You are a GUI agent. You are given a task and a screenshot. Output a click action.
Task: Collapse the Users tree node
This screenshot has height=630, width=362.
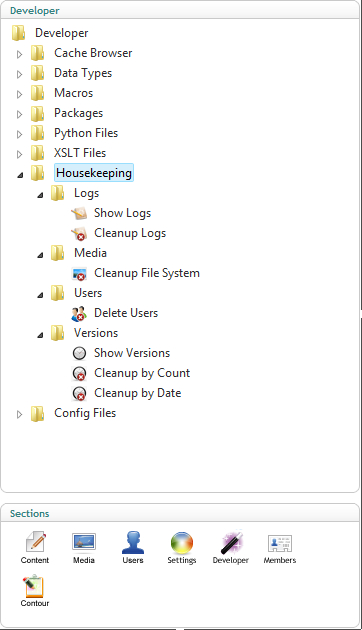coord(40,295)
